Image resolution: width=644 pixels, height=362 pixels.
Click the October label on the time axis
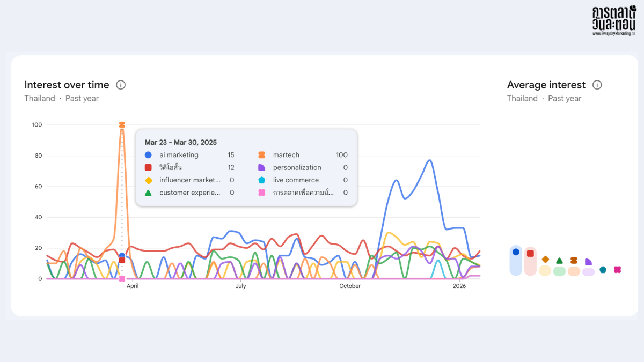(x=350, y=286)
